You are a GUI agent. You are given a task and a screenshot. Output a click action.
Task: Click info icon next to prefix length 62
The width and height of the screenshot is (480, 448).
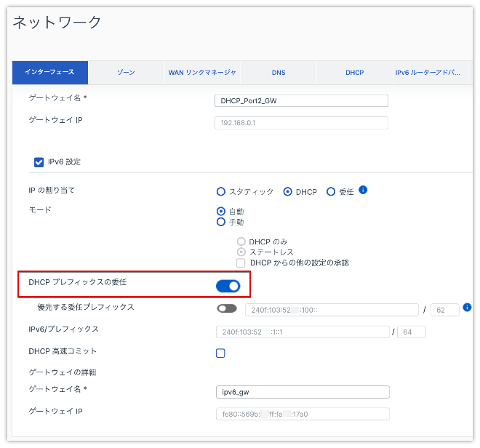467,308
